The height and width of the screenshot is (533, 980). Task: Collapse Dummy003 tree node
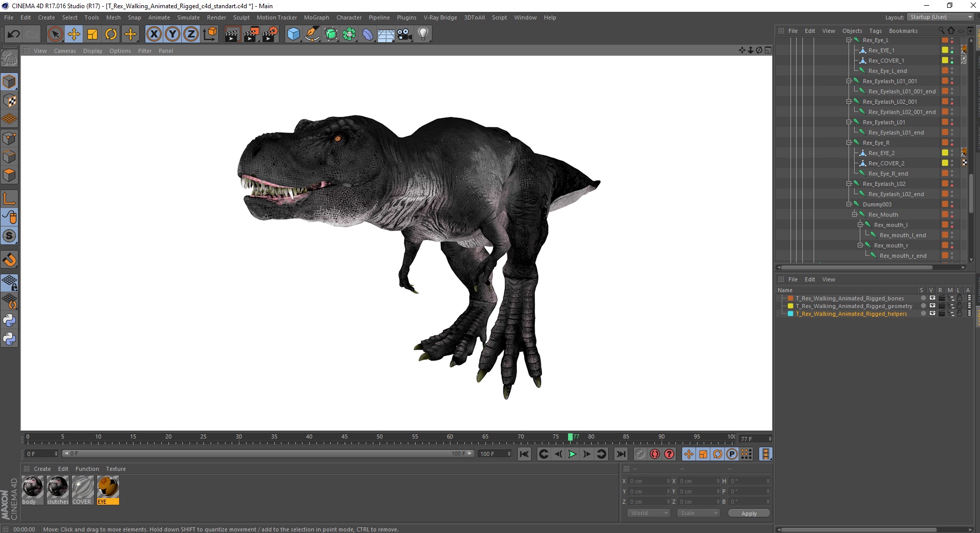point(849,204)
